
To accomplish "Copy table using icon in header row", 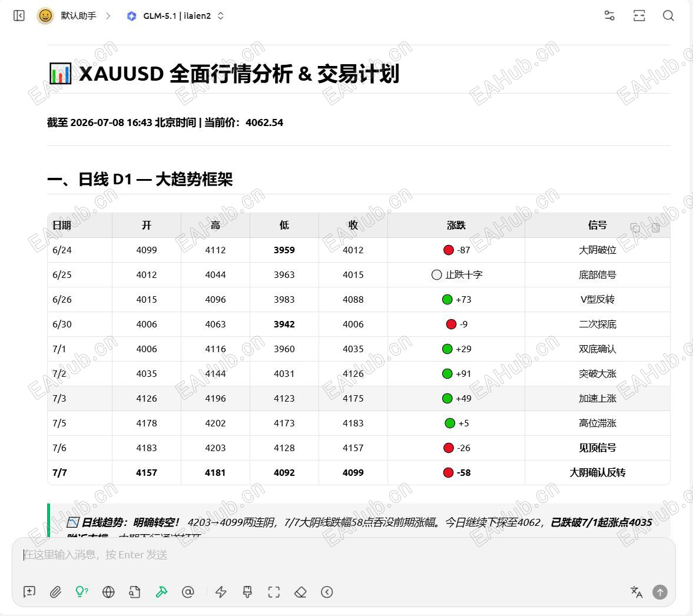I will [x=635, y=228].
